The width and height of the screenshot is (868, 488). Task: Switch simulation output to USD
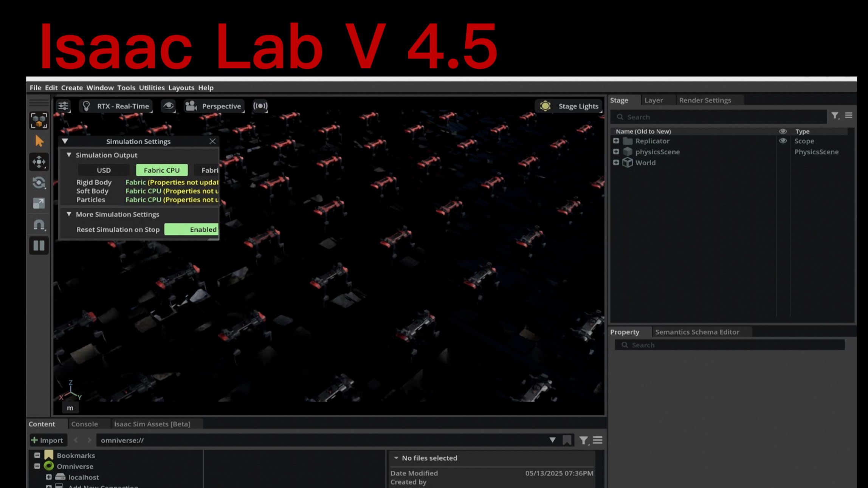[103, 170]
